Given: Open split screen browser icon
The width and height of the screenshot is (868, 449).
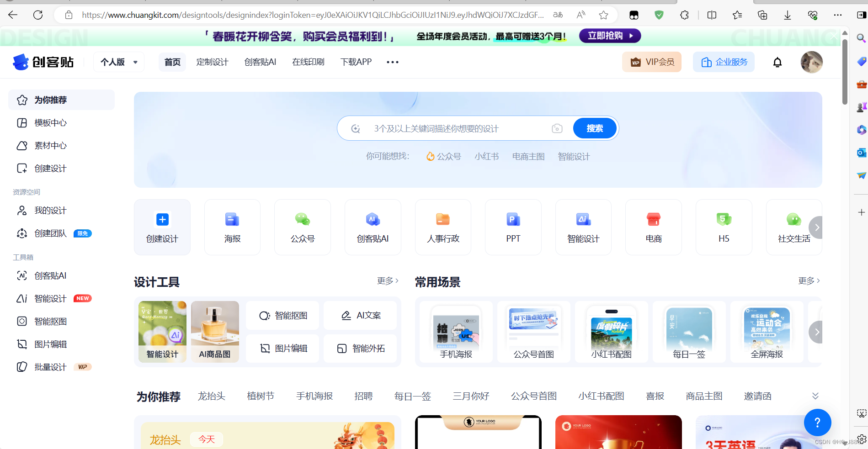Looking at the screenshot, I should [x=712, y=15].
